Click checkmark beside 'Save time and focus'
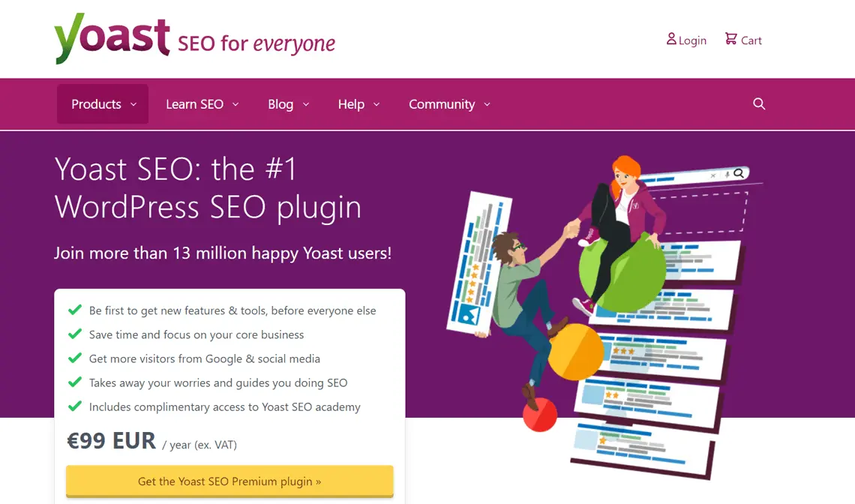The image size is (855, 504). 75,334
